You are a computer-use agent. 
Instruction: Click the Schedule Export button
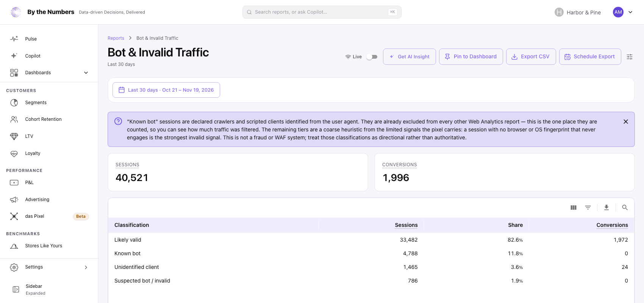[590, 57]
